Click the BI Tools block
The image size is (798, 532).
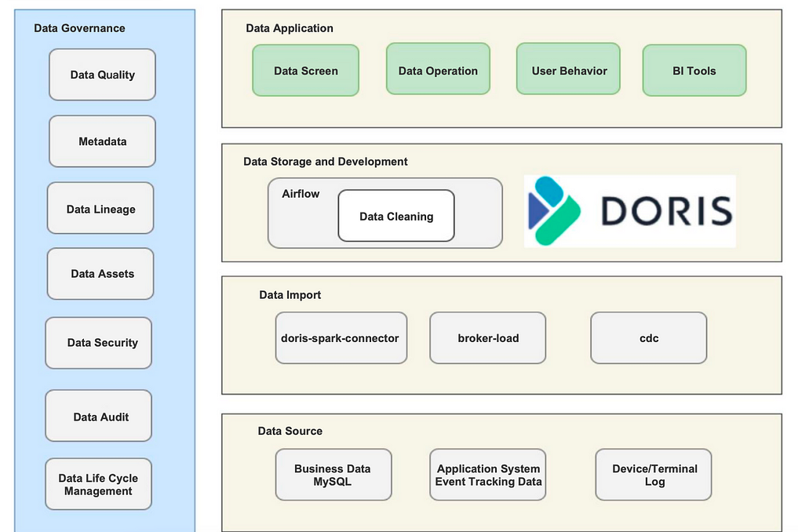click(694, 71)
